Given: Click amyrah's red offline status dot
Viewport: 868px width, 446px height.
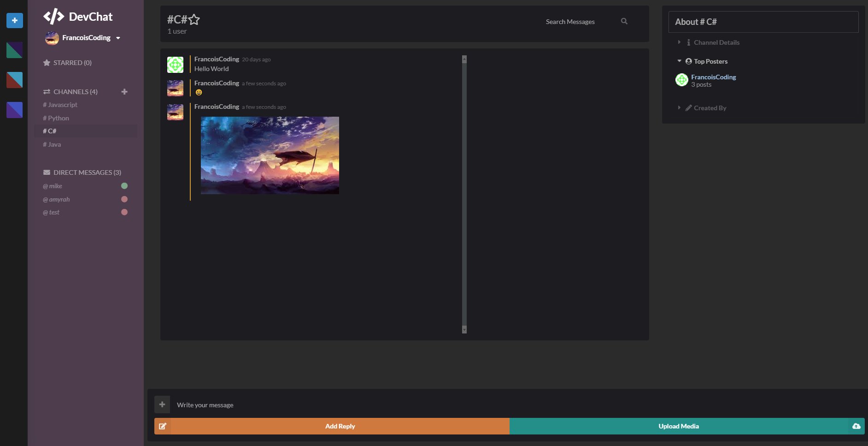Looking at the screenshot, I should (x=124, y=199).
